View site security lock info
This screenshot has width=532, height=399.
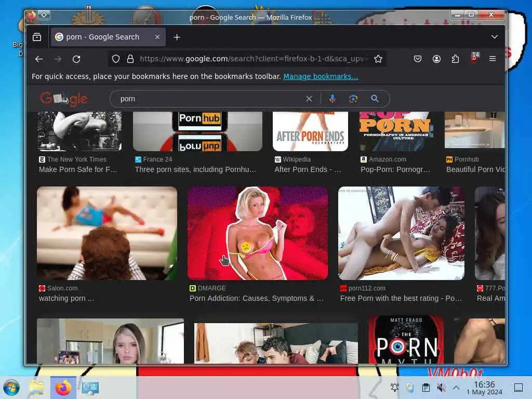[x=130, y=59]
